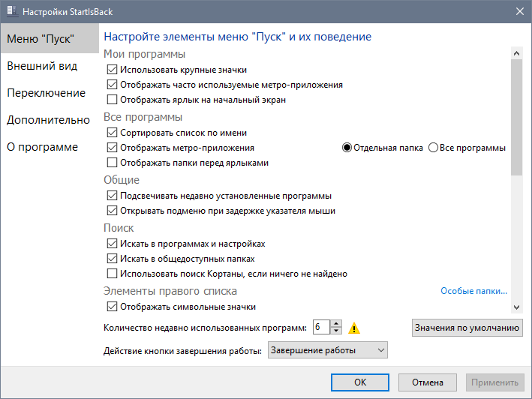Go to the "О программе" tab
This screenshot has height=399, width=532.
coord(42,147)
